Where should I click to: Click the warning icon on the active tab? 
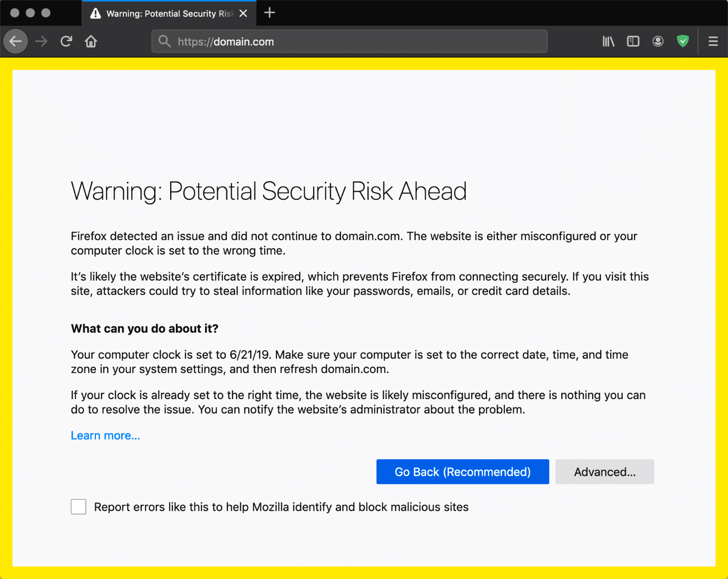click(x=95, y=13)
